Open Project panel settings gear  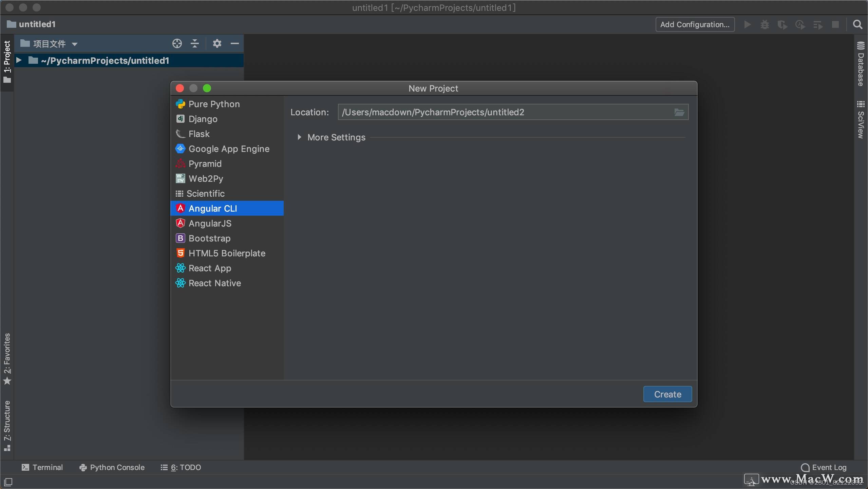217,43
